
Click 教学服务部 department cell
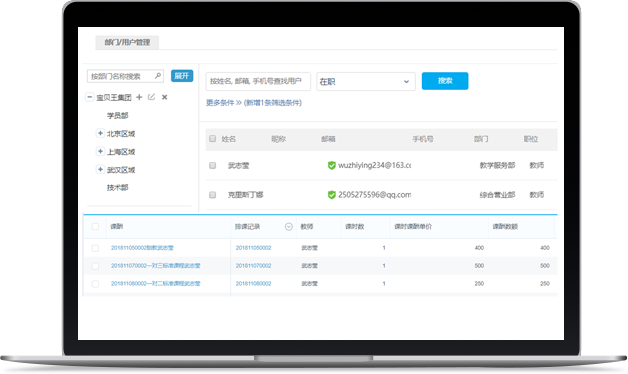tap(497, 165)
